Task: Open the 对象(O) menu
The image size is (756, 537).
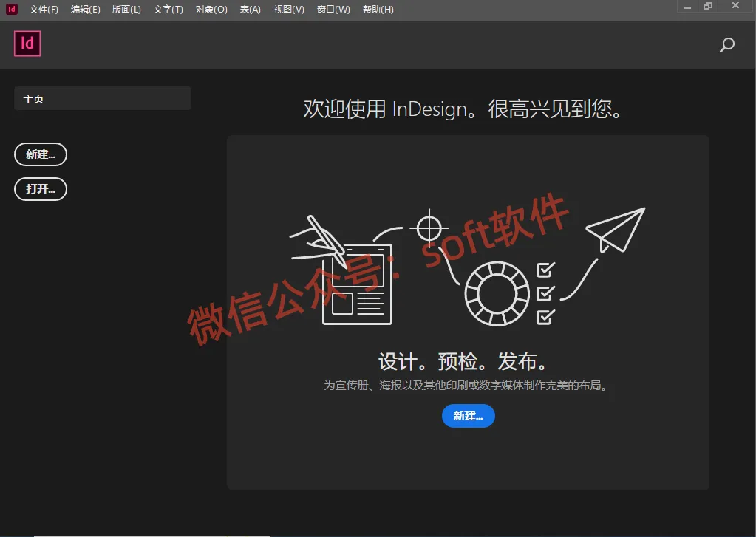Action: pos(211,9)
